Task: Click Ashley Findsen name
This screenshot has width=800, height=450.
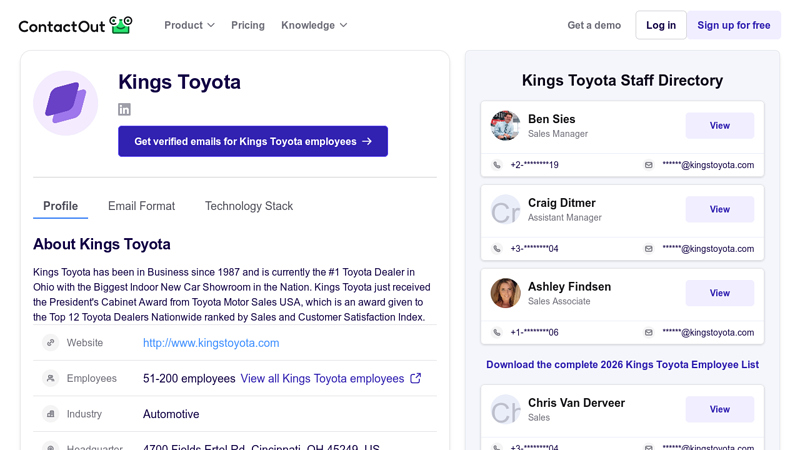Action: coord(569,286)
